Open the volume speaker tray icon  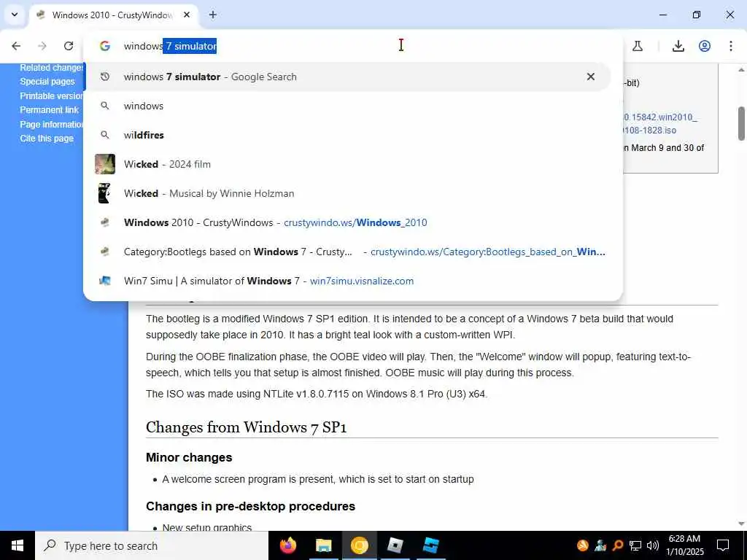tap(653, 545)
